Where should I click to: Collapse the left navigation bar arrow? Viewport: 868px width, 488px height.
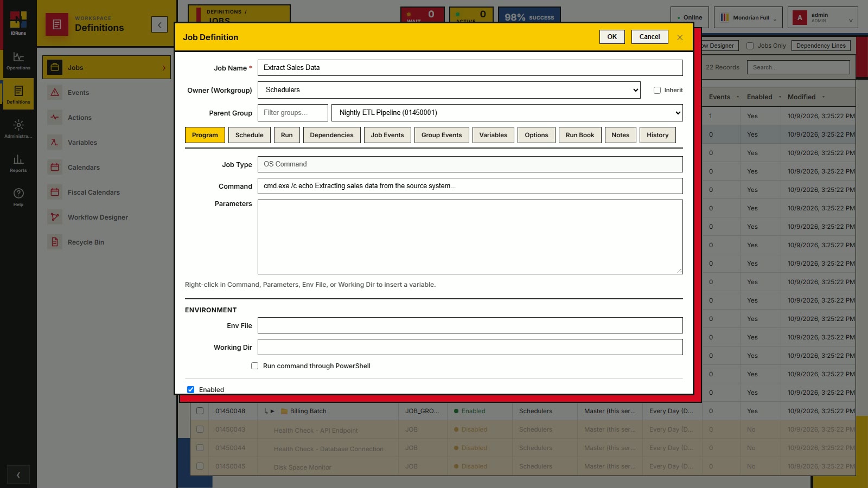coord(18,475)
